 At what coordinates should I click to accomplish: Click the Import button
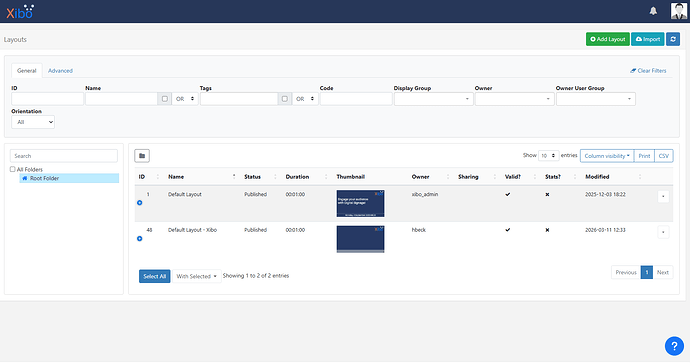pyautogui.click(x=647, y=39)
